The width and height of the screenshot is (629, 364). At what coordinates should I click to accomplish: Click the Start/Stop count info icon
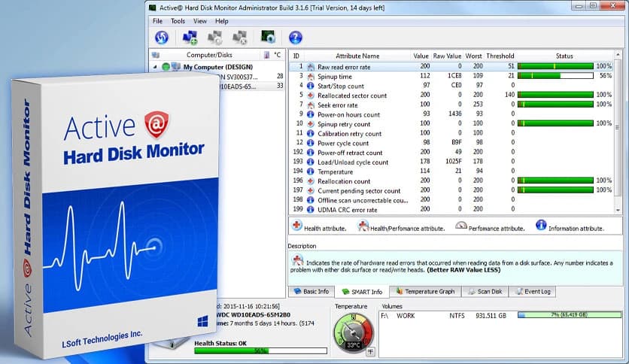pos(311,86)
